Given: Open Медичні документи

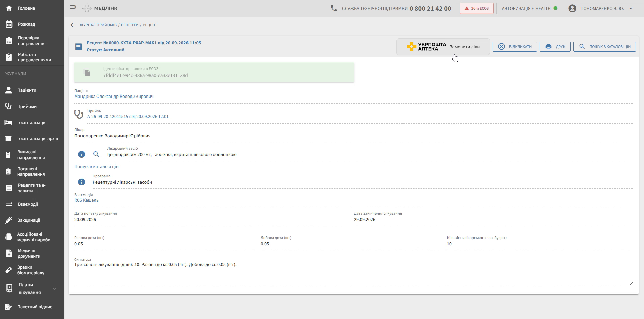Looking at the screenshot, I should pos(32,253).
